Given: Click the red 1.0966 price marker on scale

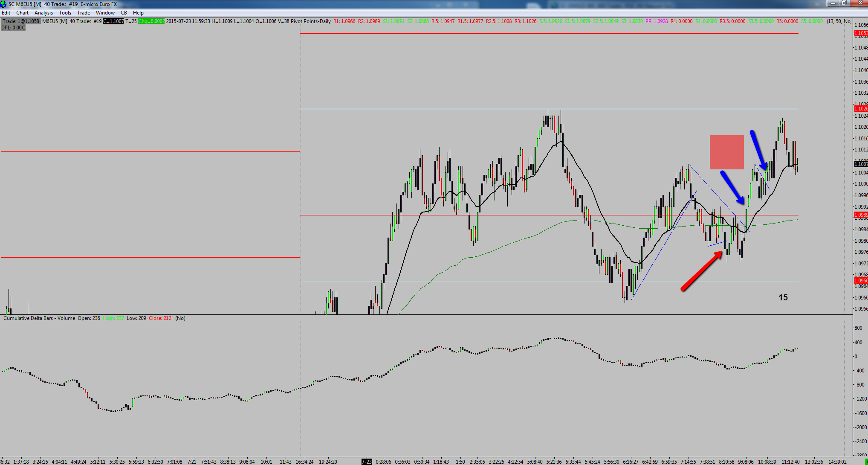Looking at the screenshot, I should pos(861,281).
